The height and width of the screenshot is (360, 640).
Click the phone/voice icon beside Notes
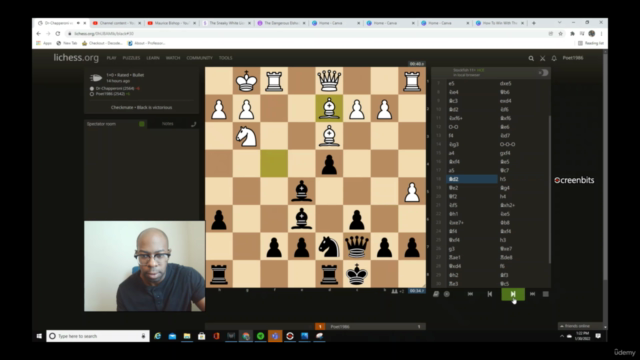193,124
